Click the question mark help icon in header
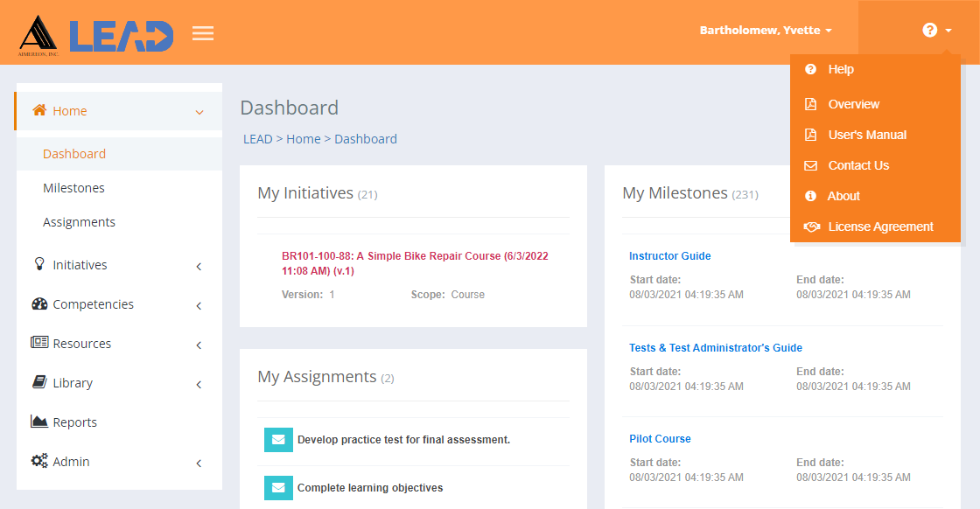The width and height of the screenshot is (980, 509). click(x=929, y=30)
